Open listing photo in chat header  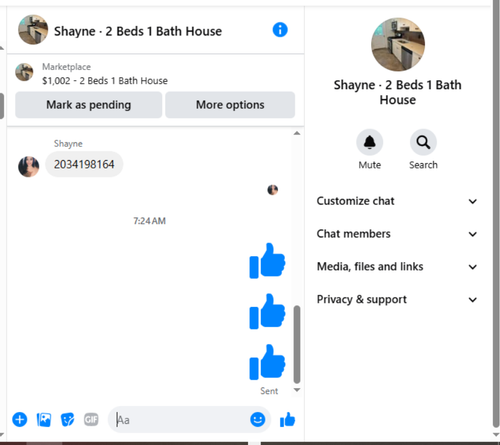tap(33, 30)
